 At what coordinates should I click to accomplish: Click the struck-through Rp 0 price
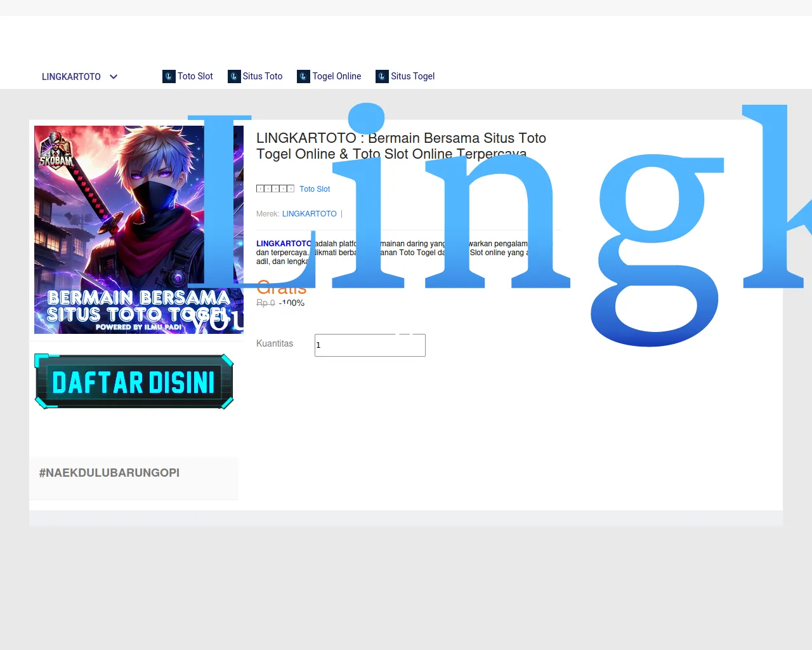[266, 303]
